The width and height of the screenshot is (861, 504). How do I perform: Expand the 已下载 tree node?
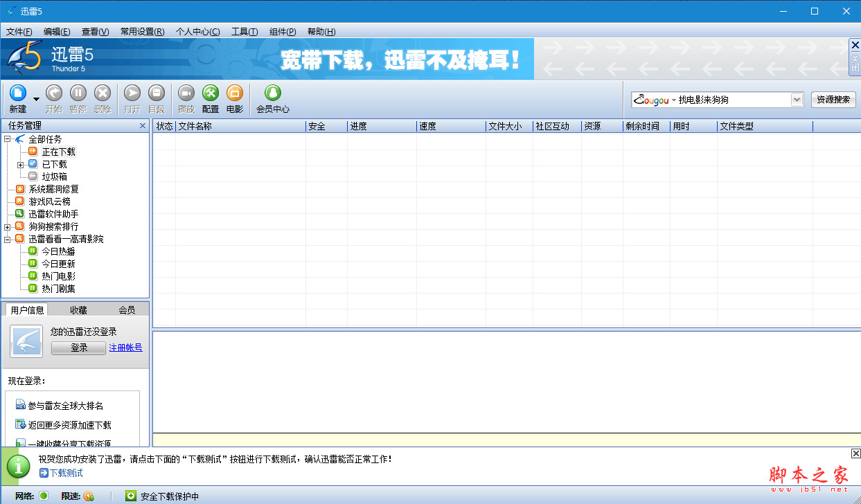point(21,164)
